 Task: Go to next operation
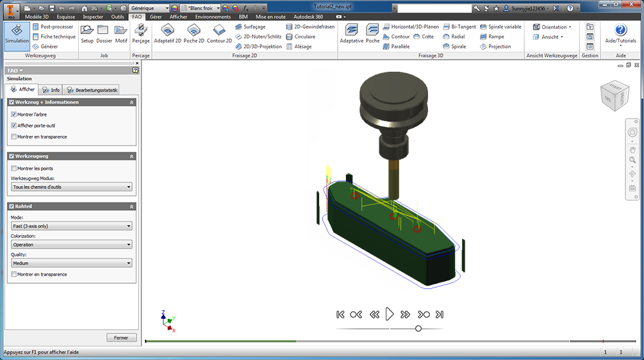[x=424, y=315]
